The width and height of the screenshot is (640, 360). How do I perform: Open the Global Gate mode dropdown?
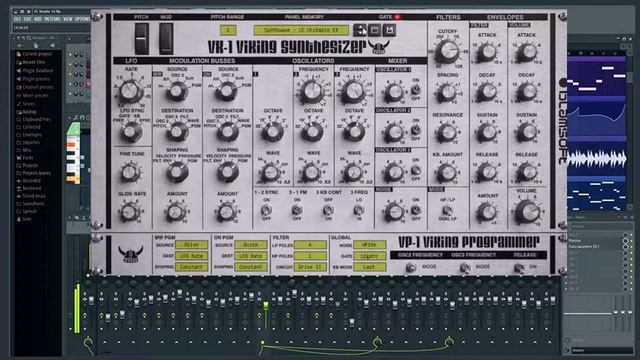coord(369,256)
